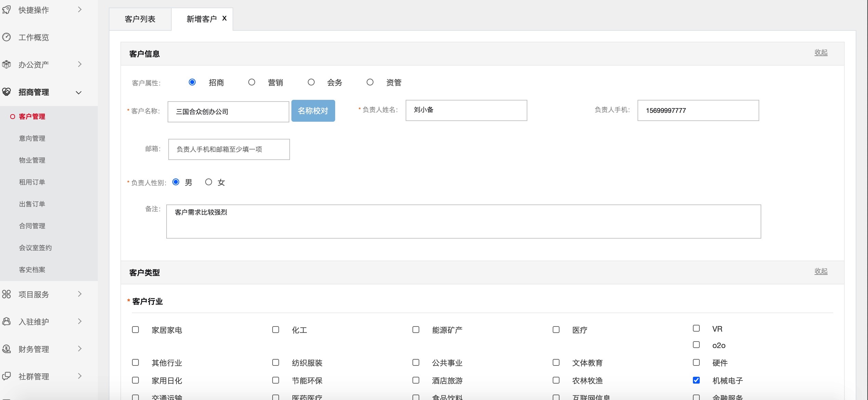Expand the 办公资产 menu arrow
868x400 pixels.
(80, 64)
